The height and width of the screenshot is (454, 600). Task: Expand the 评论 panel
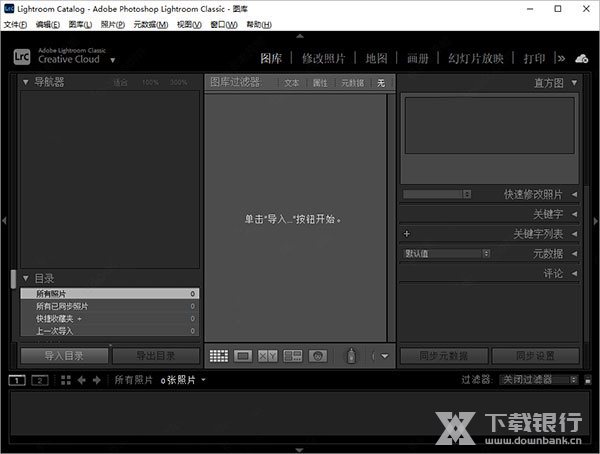574,273
